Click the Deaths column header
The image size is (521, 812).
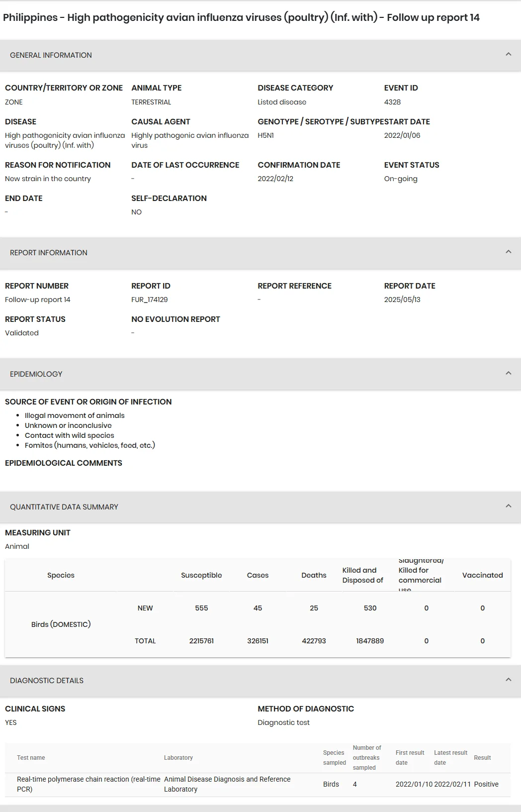coord(314,575)
